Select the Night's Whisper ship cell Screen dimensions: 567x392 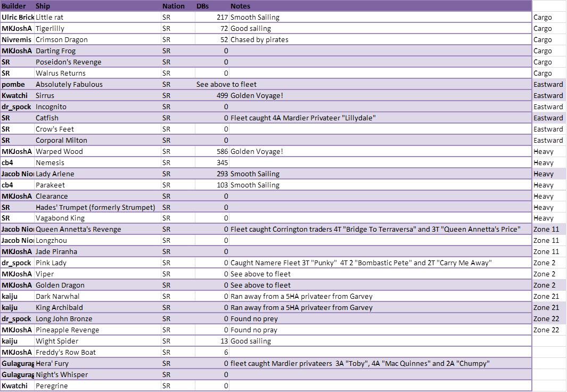click(x=62, y=374)
